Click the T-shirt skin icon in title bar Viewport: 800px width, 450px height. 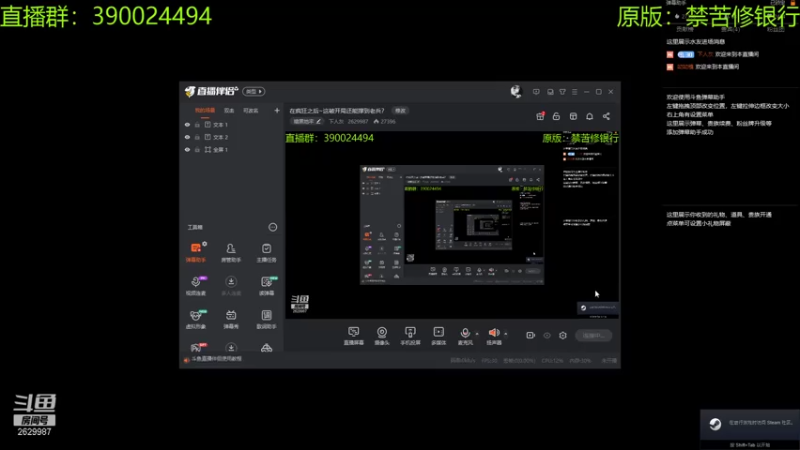(x=562, y=92)
